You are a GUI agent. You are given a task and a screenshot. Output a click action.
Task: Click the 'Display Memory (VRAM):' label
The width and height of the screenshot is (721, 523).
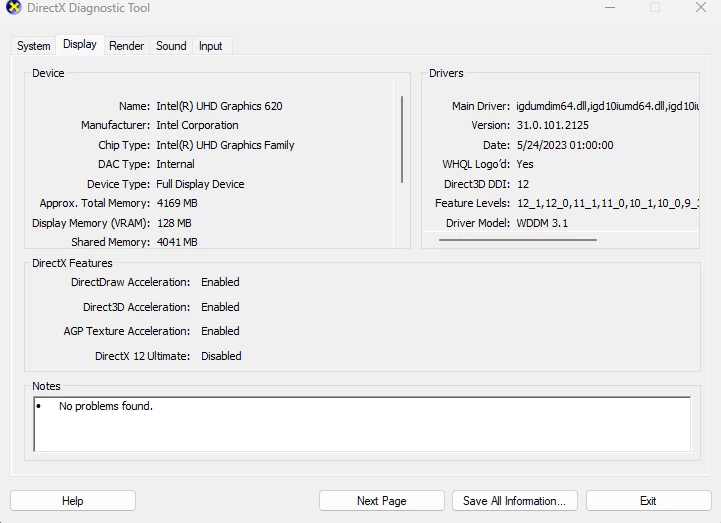pyautogui.click(x=91, y=223)
